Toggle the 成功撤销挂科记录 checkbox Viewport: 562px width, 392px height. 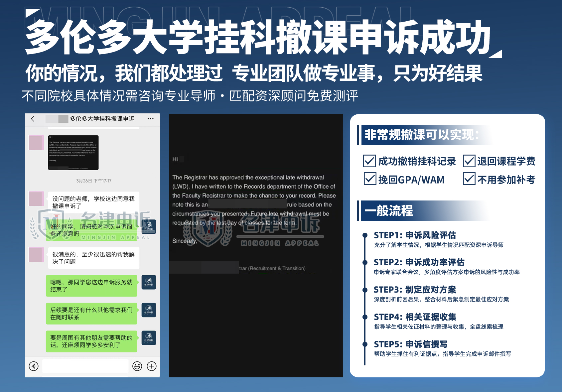point(369,161)
